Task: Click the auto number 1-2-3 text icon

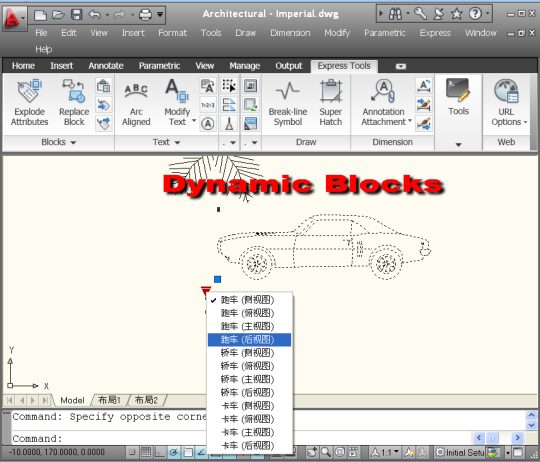Action: tap(208, 105)
